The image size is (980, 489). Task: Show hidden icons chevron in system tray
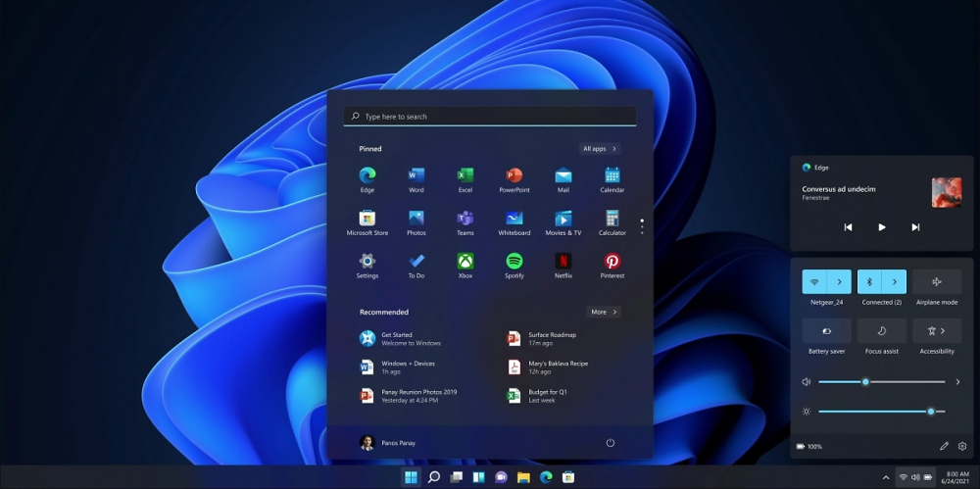tap(886, 478)
